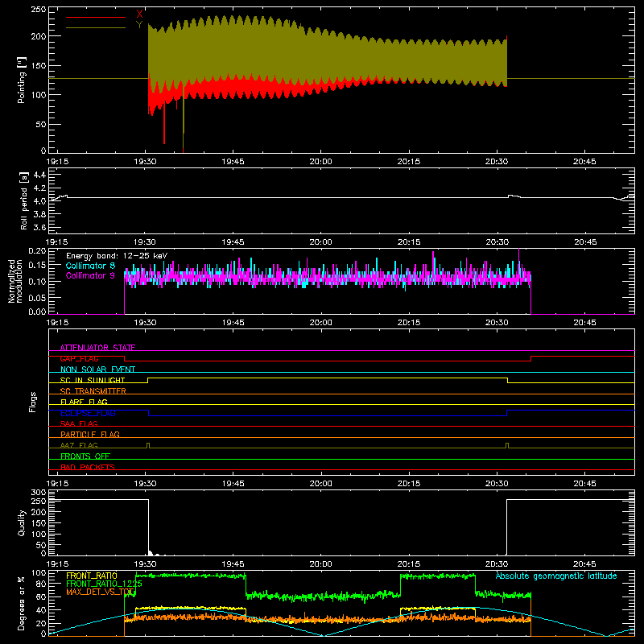Click the 20:15 tick under the modulation plot
Screen dimensions: 644x644
tap(409, 323)
